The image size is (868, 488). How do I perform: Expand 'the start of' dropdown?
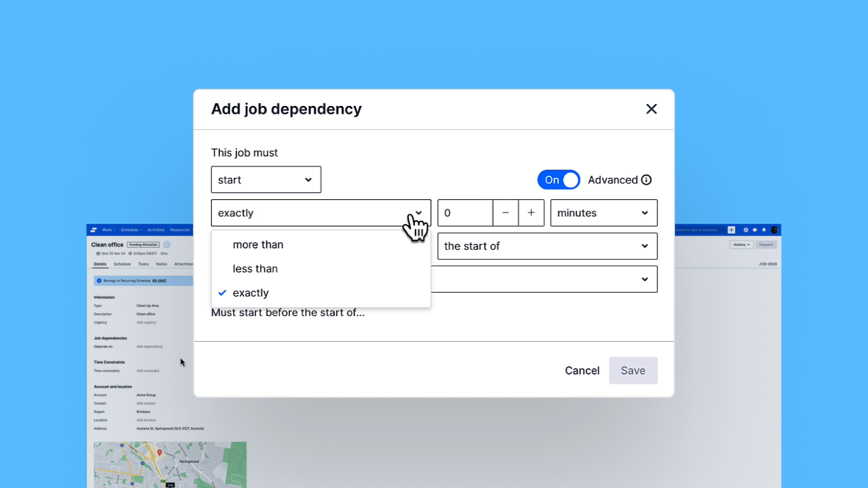coord(546,246)
